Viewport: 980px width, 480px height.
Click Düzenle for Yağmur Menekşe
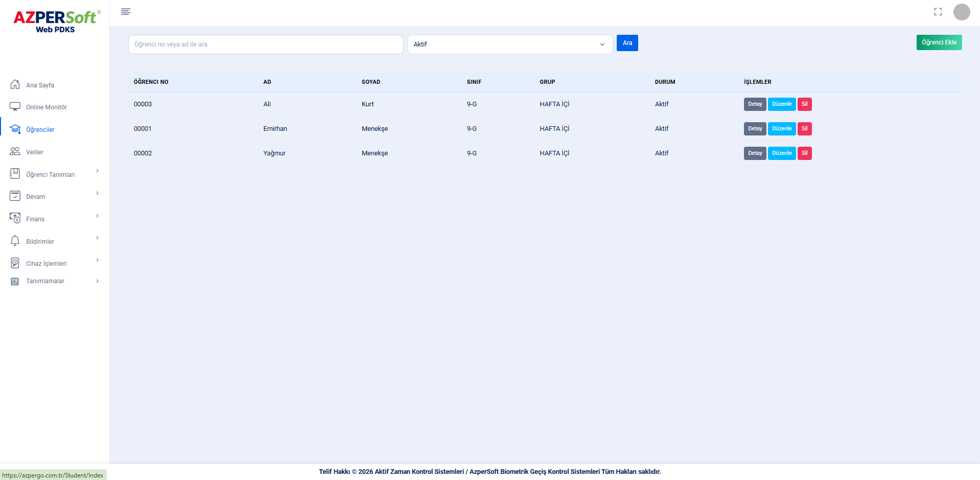click(781, 153)
